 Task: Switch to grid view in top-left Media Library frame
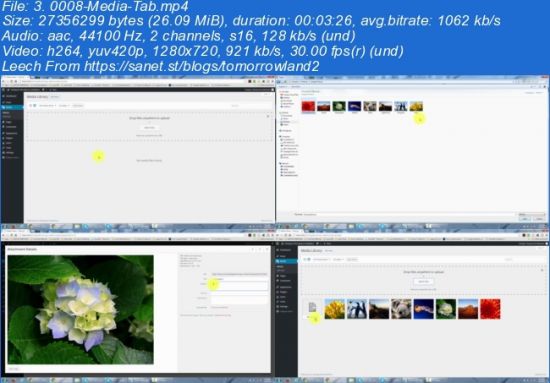pos(35,106)
